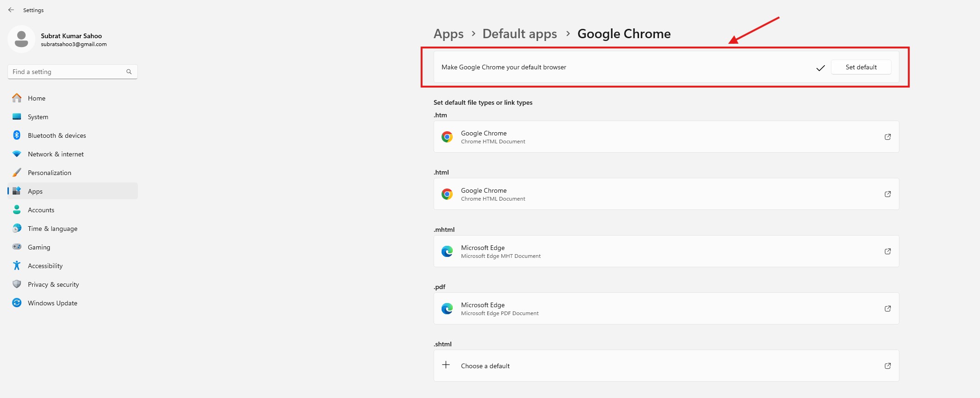Open external link icon for .mhtml row
980x398 pixels.
tap(887, 251)
